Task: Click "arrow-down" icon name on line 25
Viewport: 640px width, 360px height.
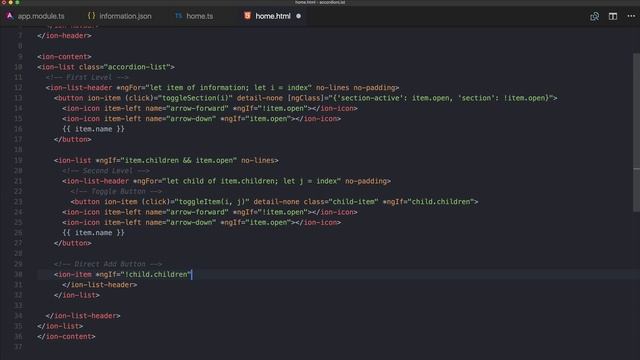Action: (x=191, y=222)
